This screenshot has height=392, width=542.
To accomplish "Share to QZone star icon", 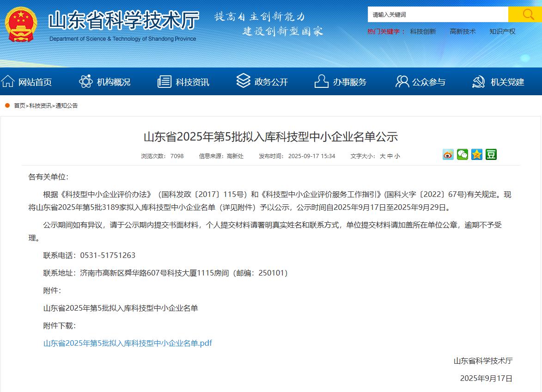I will click(477, 155).
